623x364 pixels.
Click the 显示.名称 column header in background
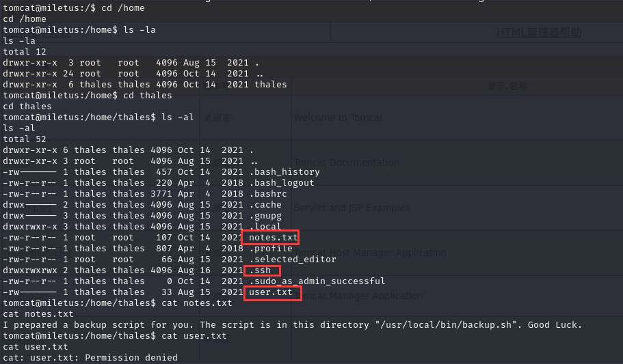tap(507, 86)
